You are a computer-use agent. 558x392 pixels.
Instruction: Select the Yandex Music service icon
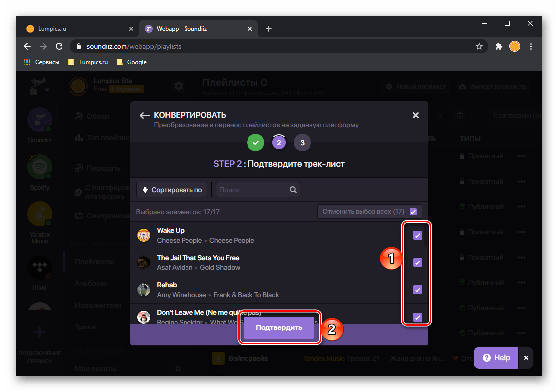click(40, 214)
